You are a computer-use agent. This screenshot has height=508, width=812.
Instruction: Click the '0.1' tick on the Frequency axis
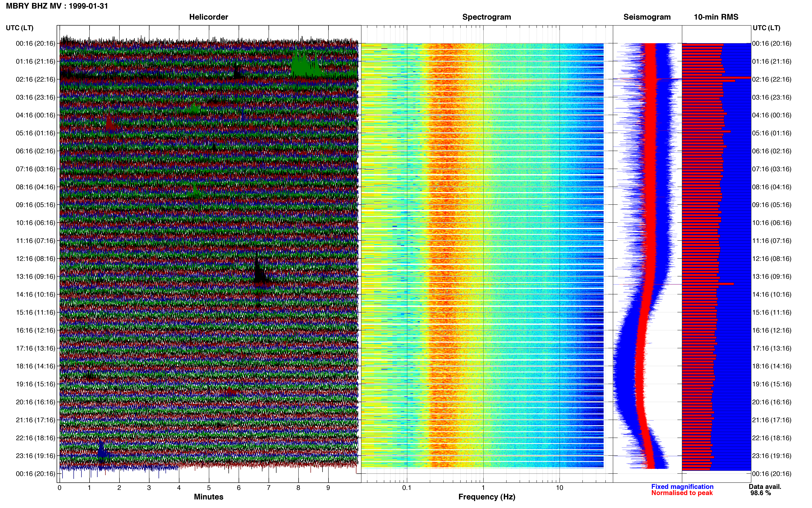point(407,488)
